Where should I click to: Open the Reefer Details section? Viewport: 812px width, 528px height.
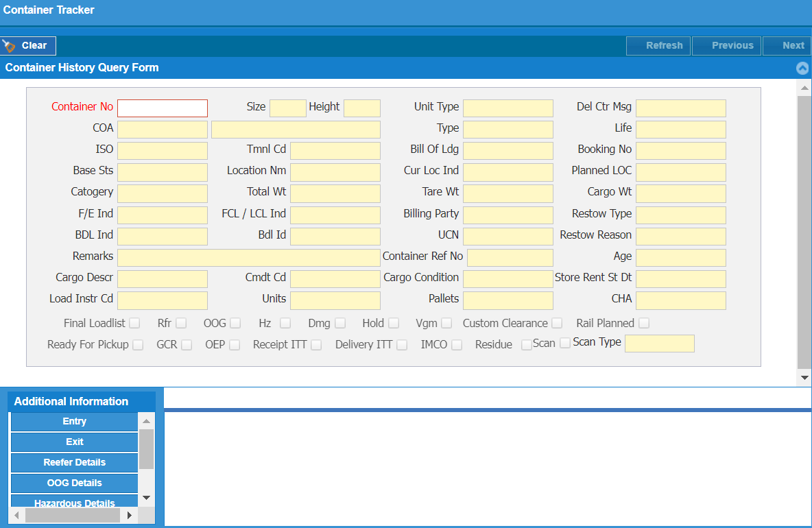point(74,462)
